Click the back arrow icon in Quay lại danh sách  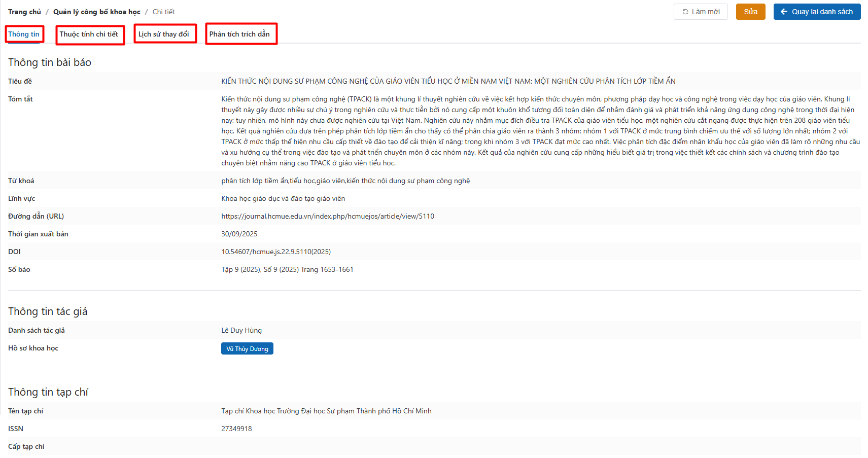click(x=784, y=12)
